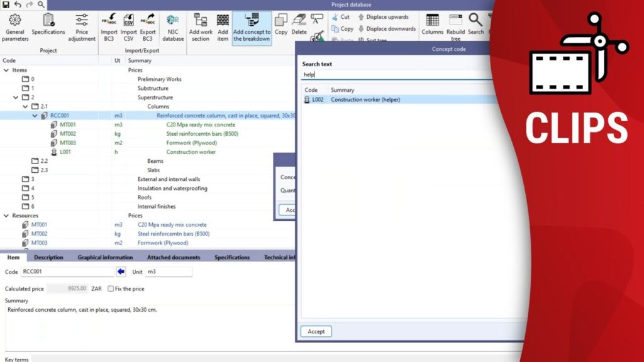The image size is (644, 362).
Task: Click Import BC3 icon
Action: [109, 26]
